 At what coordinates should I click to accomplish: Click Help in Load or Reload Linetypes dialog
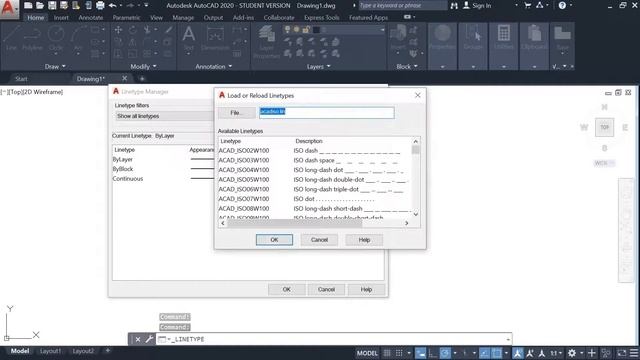point(364,240)
